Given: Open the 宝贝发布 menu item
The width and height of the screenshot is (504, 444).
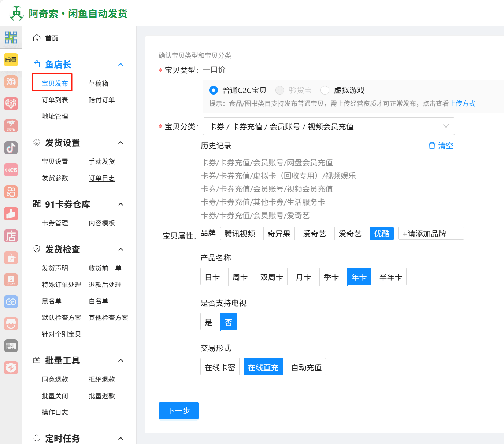Looking at the screenshot, I should [55, 83].
